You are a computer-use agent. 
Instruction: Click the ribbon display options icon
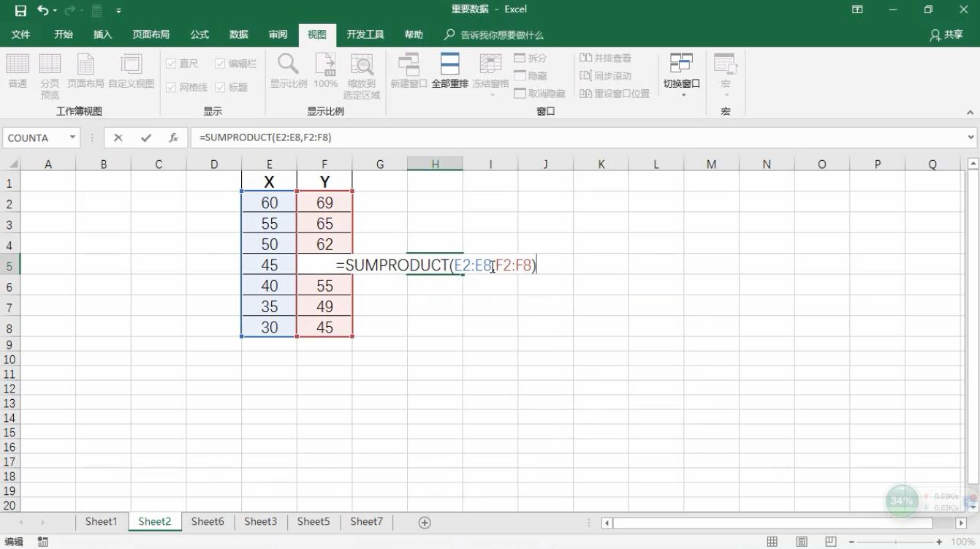click(x=857, y=10)
